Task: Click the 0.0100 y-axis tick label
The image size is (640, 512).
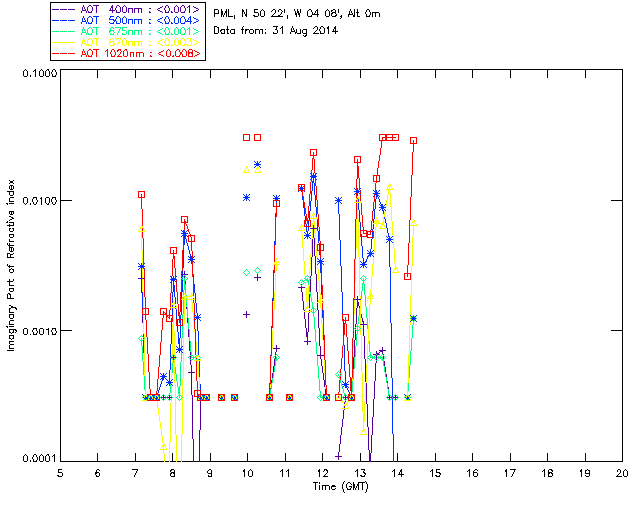Action: click(39, 201)
